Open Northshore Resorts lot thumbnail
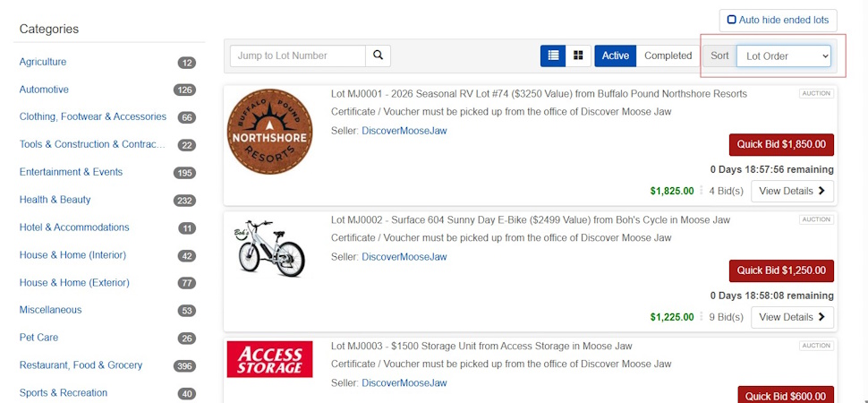Screen dimensions: 868x403 (x=269, y=132)
